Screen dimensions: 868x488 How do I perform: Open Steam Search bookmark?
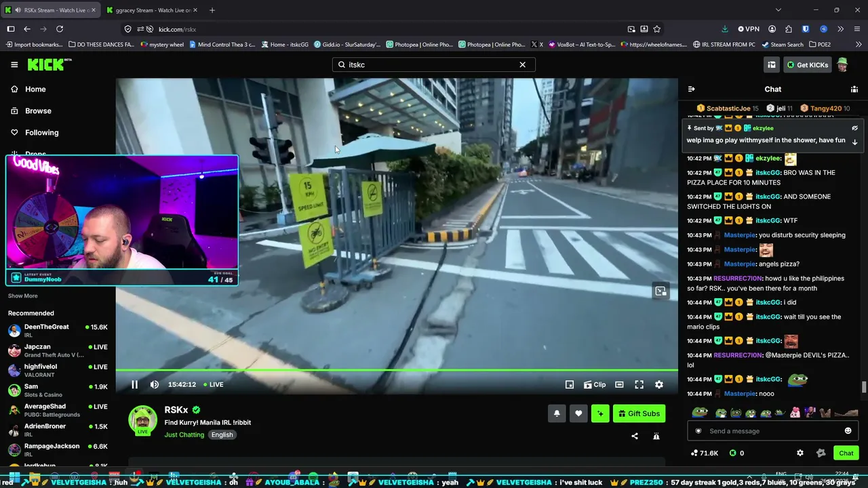(x=783, y=45)
